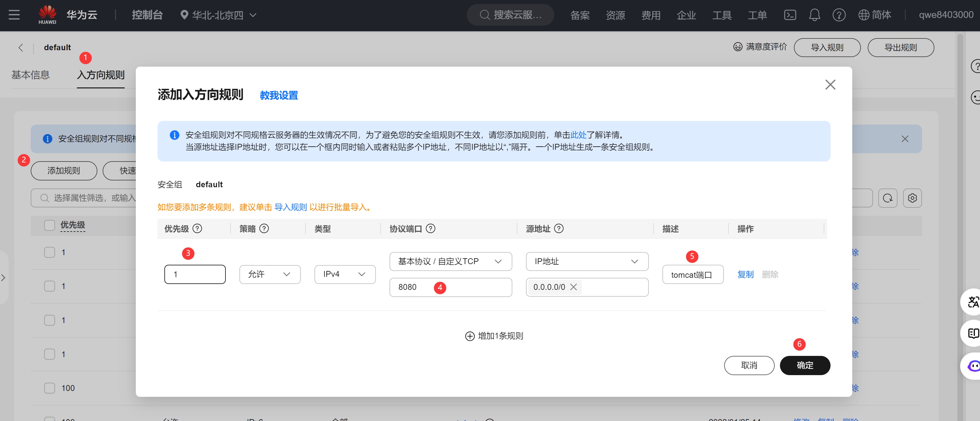Click the notification bell icon
Image resolution: width=980 pixels, height=421 pixels.
[x=814, y=15]
